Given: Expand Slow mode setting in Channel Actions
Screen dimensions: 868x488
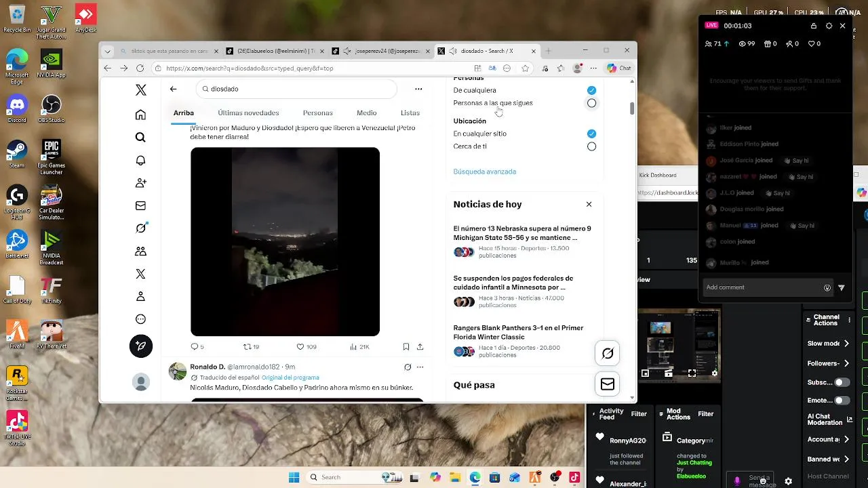Looking at the screenshot, I should (846, 344).
